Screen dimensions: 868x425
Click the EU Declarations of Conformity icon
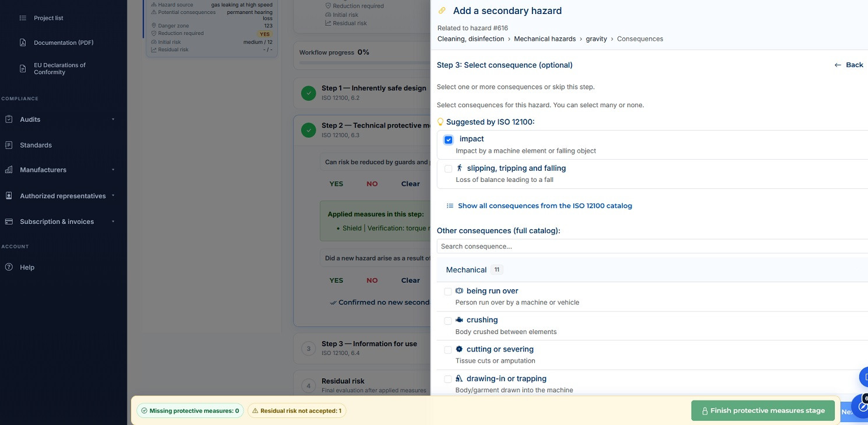(23, 69)
